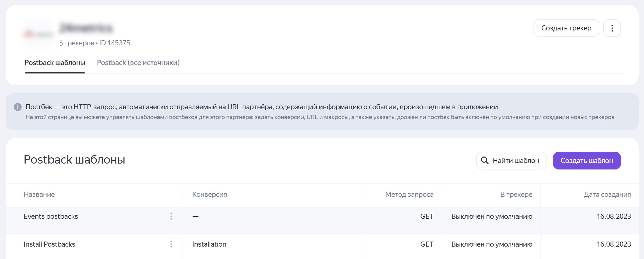Open the Postback (все источники) tab
644x259 pixels.
(138, 63)
